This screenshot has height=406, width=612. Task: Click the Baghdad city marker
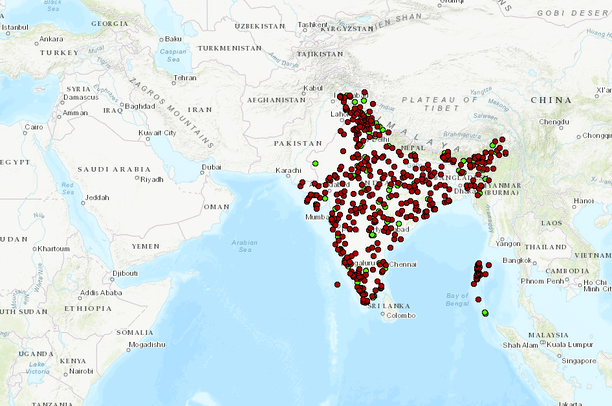(x=121, y=106)
